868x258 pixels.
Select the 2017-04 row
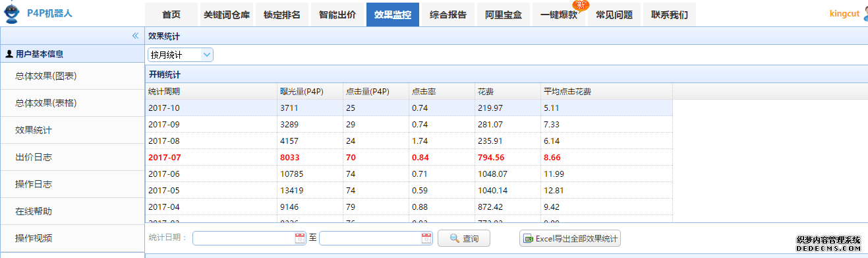409,207
